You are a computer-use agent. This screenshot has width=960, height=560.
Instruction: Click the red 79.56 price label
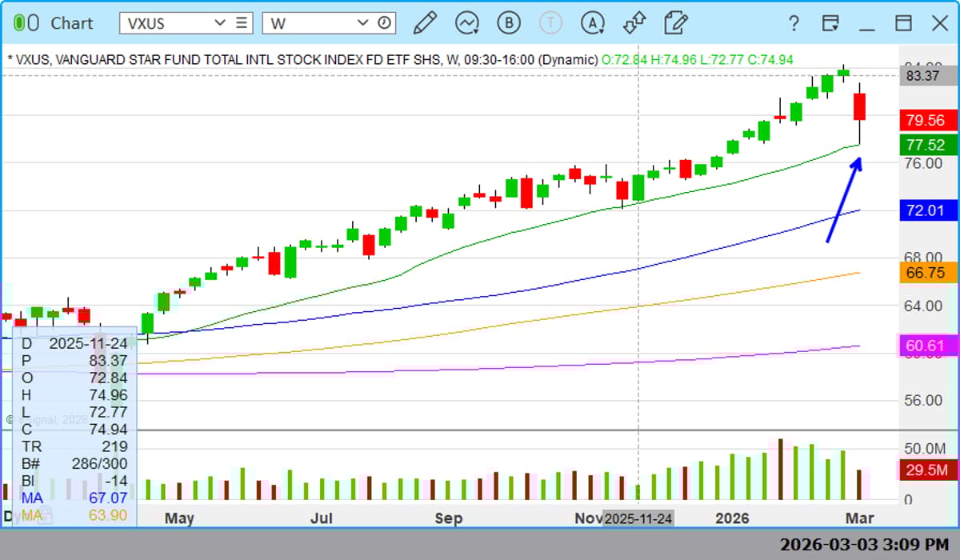[928, 120]
